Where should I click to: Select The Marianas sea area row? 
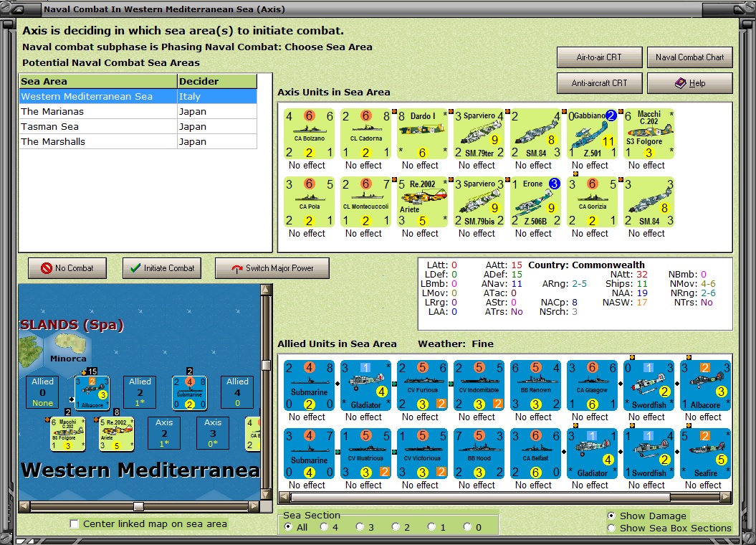point(138,111)
